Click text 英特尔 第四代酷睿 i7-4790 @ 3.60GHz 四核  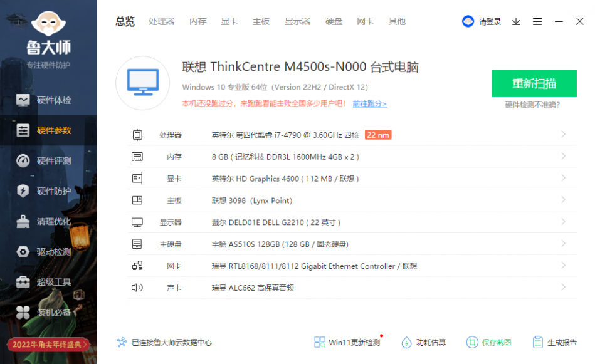[285, 135]
